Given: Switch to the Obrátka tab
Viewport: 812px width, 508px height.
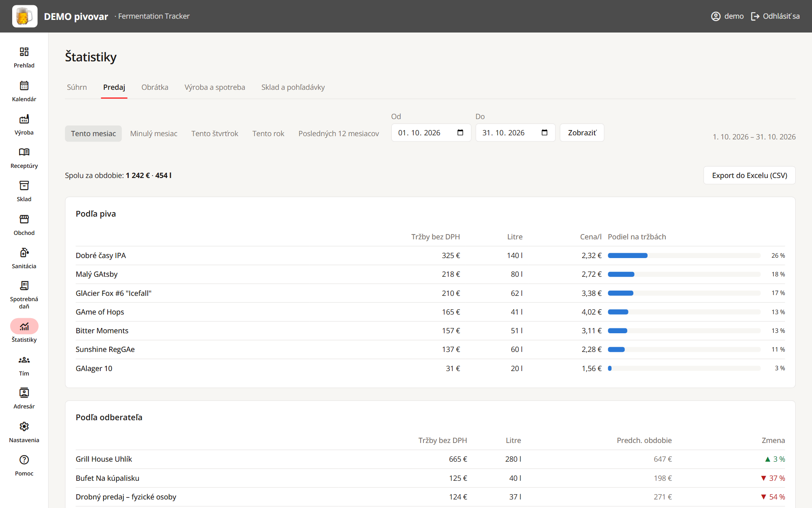Looking at the screenshot, I should (x=155, y=87).
